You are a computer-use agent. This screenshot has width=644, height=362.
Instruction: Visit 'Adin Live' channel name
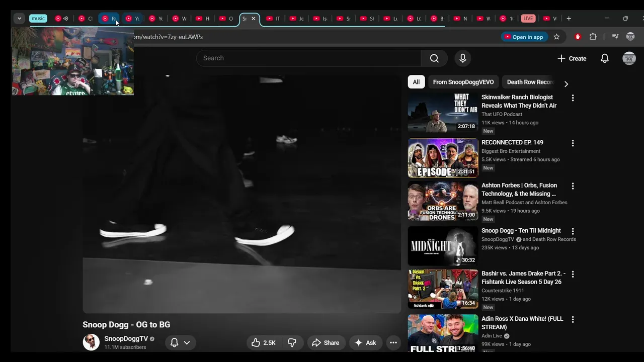click(492, 336)
